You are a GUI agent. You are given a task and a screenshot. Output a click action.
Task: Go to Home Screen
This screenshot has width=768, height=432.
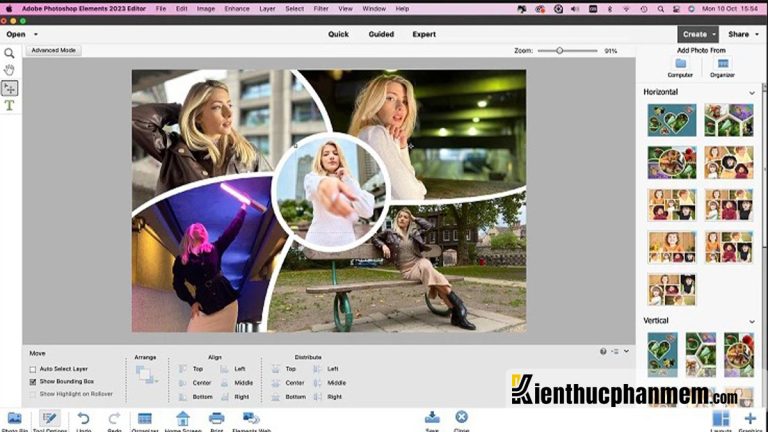pos(183,419)
